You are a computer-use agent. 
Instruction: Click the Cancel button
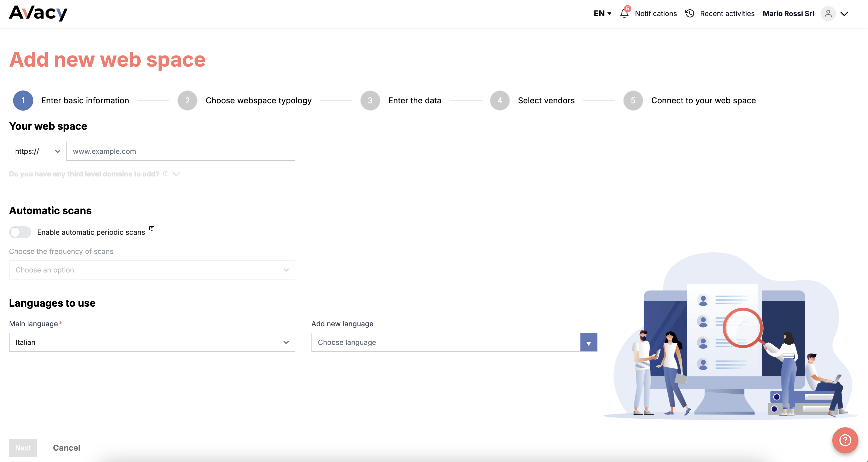tap(66, 448)
